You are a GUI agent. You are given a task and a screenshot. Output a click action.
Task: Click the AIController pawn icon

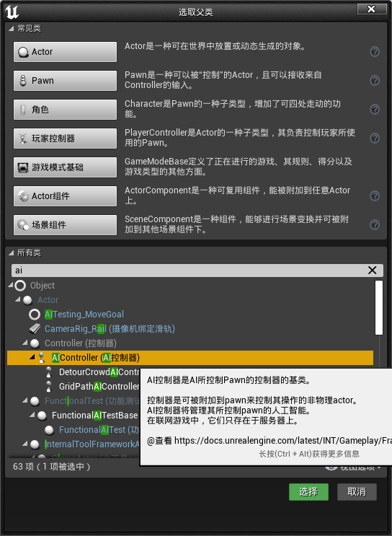pos(42,358)
